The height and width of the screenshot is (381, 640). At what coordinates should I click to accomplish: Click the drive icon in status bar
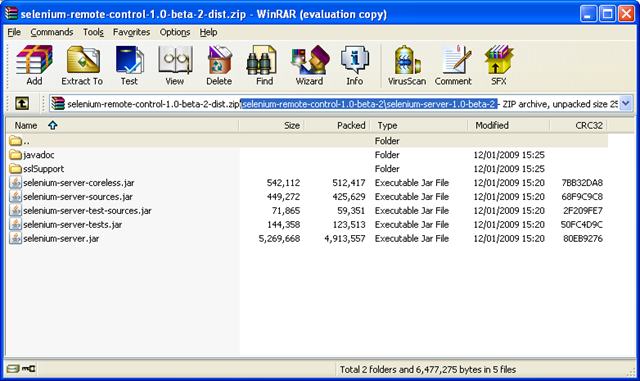click(x=13, y=369)
